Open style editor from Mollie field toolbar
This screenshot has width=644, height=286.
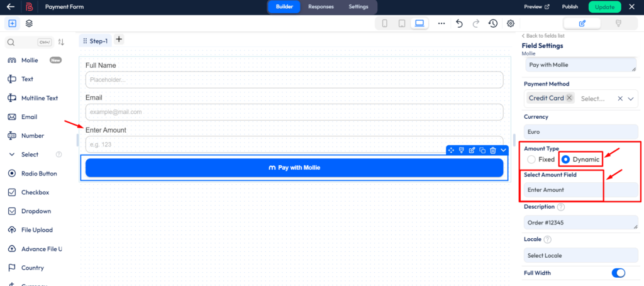tap(462, 150)
